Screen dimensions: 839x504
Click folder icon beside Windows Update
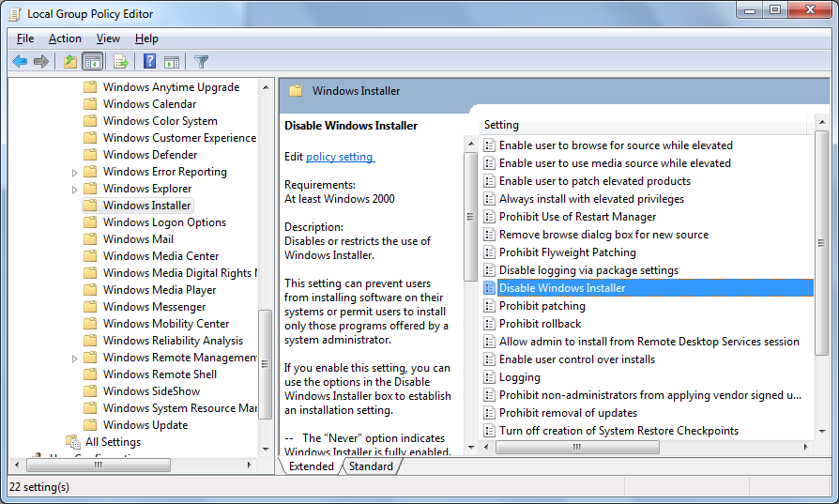tap(90, 425)
